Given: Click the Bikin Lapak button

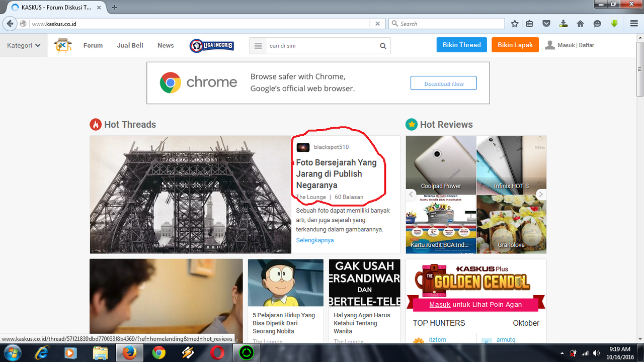Looking at the screenshot, I should pyautogui.click(x=515, y=45).
